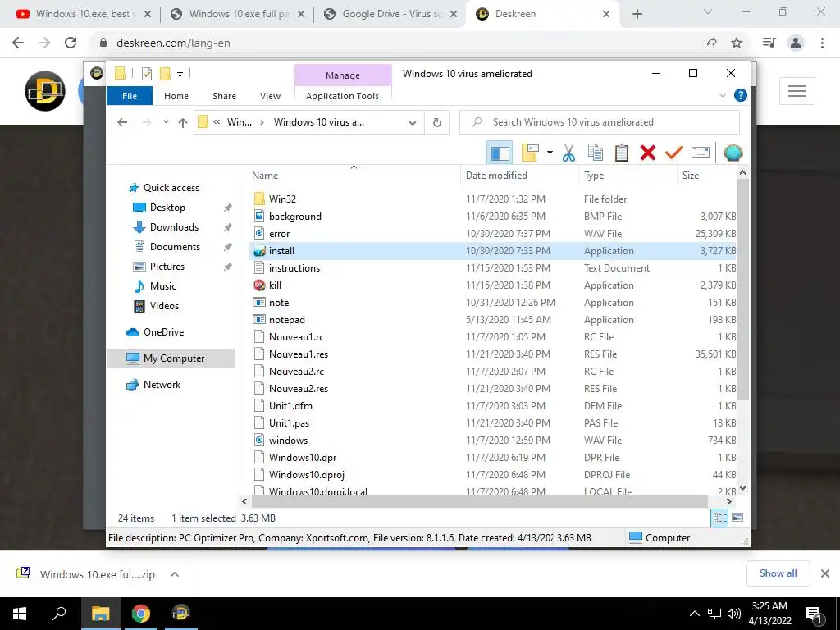Click the Cut scissors icon in Explorer toolbar
Viewport: 840px width, 630px height.
click(568, 153)
